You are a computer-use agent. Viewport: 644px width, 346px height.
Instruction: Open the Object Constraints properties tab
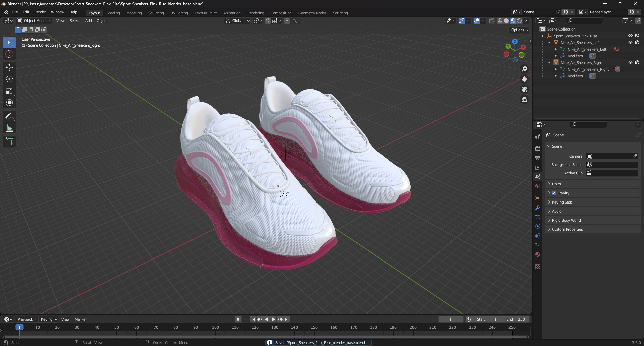point(538,236)
